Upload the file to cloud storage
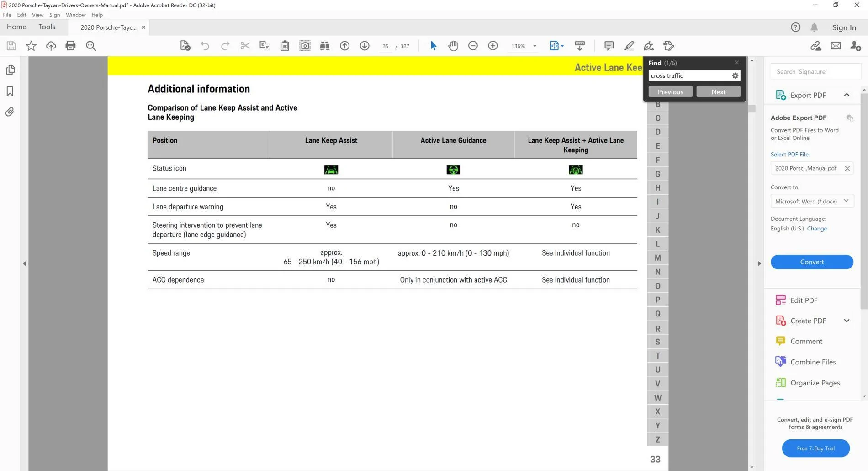The image size is (868, 471). click(51, 46)
